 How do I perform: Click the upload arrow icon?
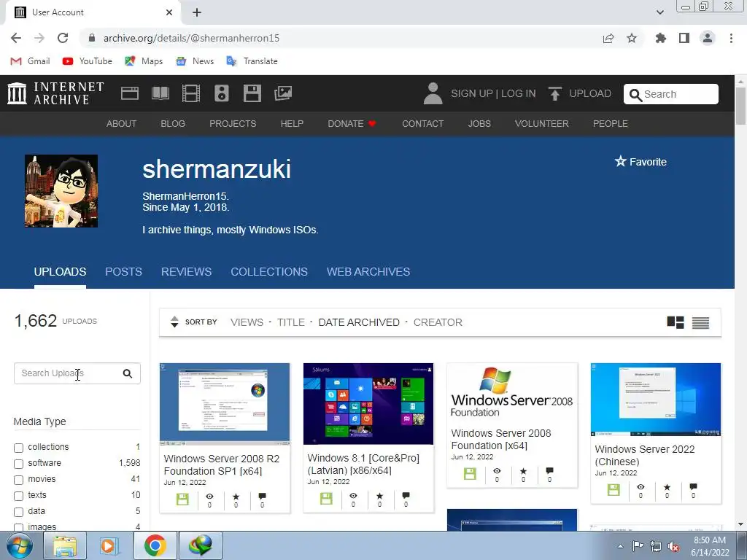coord(554,93)
